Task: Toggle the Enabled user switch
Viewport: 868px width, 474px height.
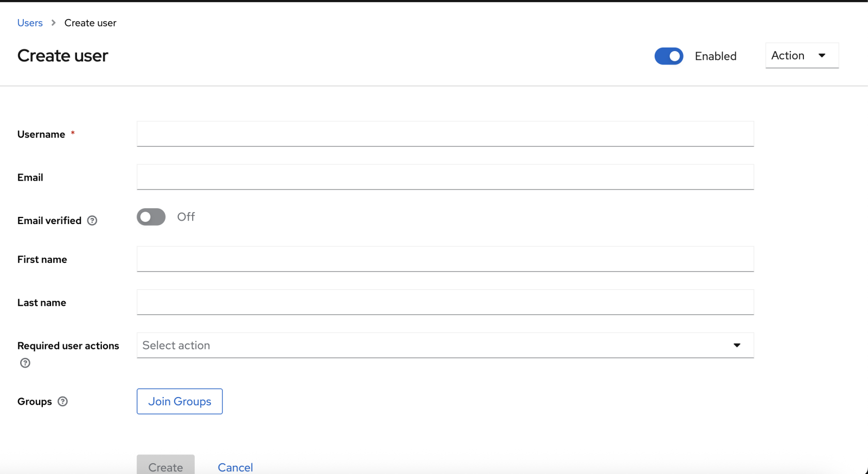Action: coord(669,56)
